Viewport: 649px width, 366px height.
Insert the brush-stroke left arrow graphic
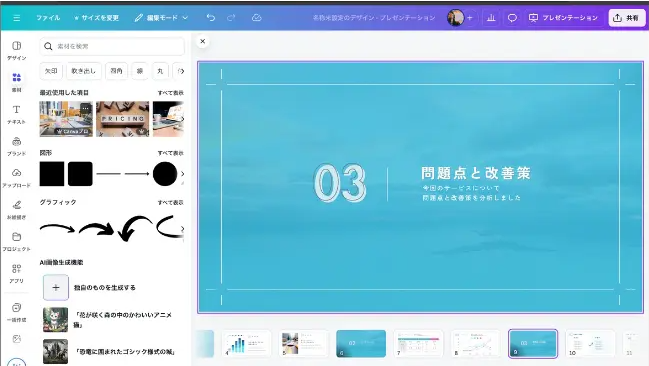point(135,228)
